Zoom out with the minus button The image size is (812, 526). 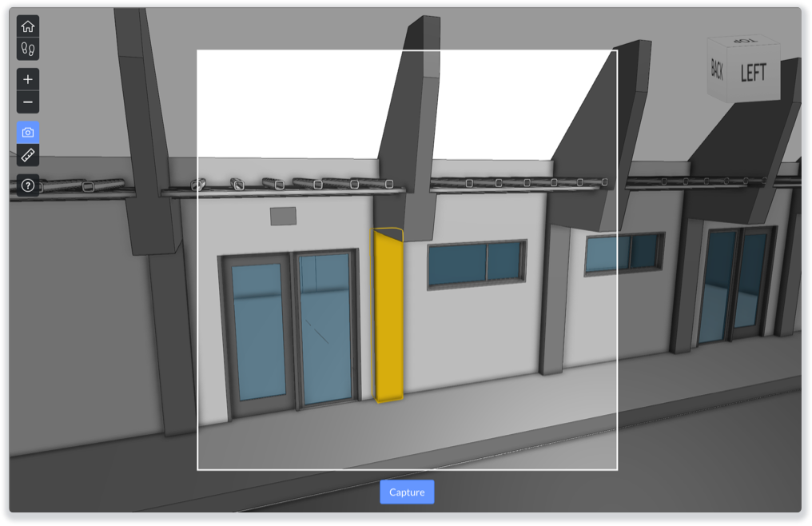coord(28,102)
